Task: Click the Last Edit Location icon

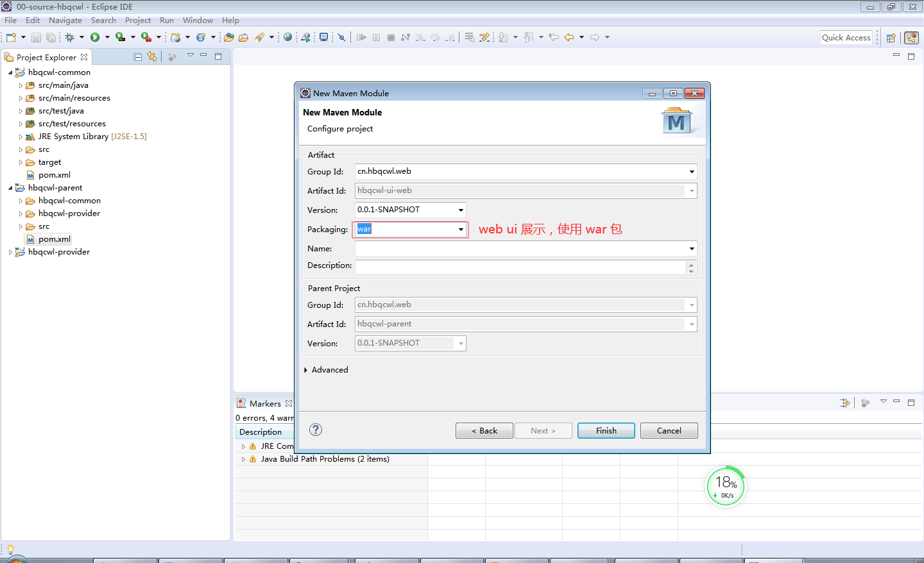Action: click(554, 37)
